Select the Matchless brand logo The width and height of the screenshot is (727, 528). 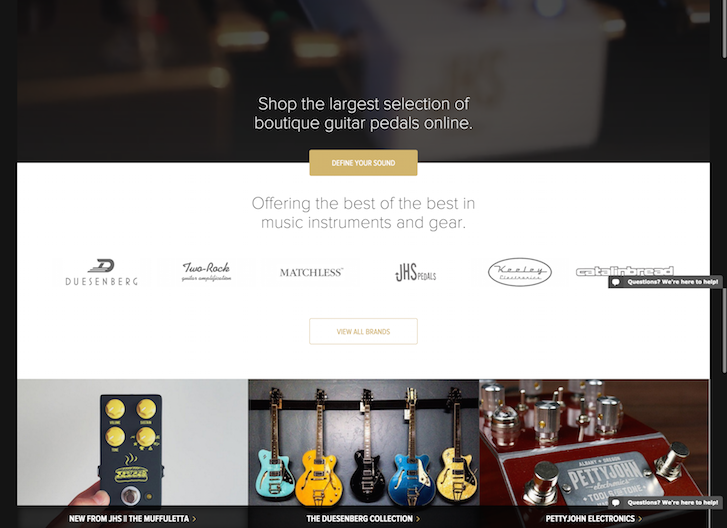point(311,273)
